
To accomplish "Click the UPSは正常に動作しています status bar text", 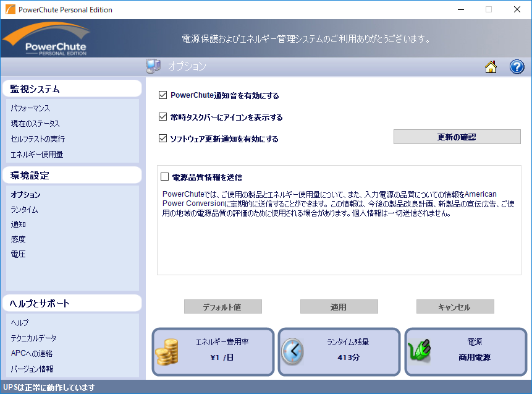I will click(49, 388).
